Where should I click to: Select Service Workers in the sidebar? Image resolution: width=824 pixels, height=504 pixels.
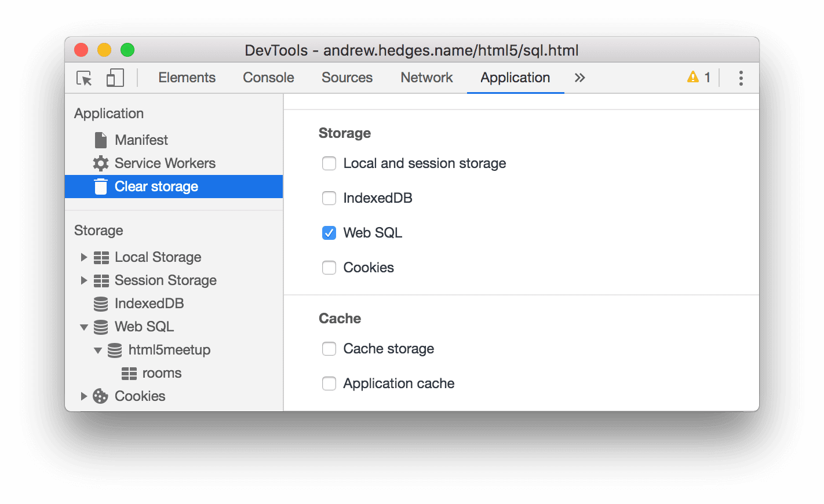click(165, 163)
